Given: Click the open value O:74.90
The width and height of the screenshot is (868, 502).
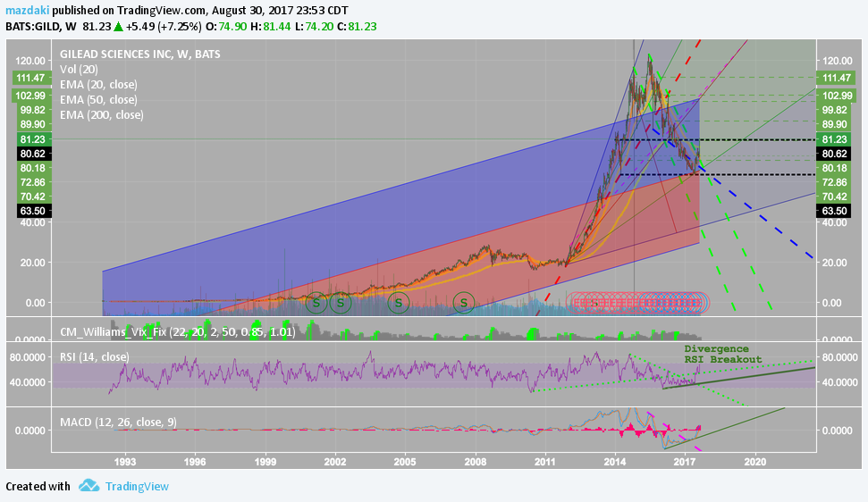Looking at the screenshot, I should click(x=226, y=27).
